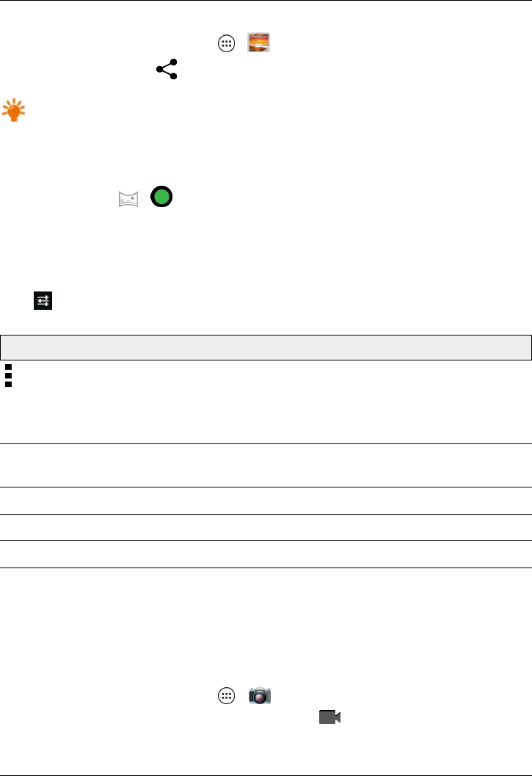532x776 pixels.
Task: Open the three-dot overflow menu
Action: [x=8, y=376]
